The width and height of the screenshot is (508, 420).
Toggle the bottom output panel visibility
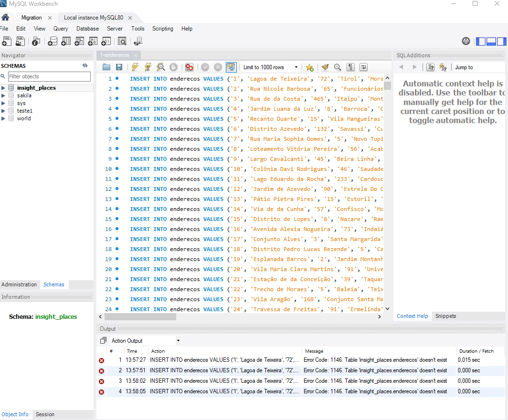[491, 41]
